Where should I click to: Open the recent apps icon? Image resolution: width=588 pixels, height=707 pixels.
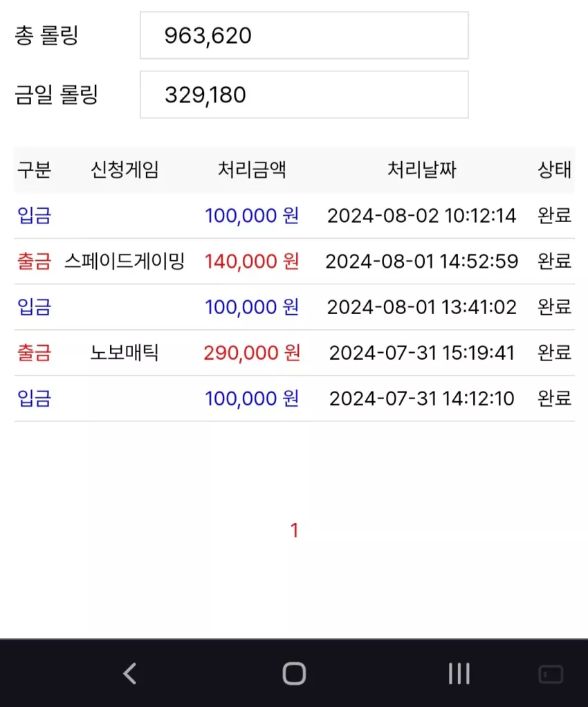[x=459, y=674]
